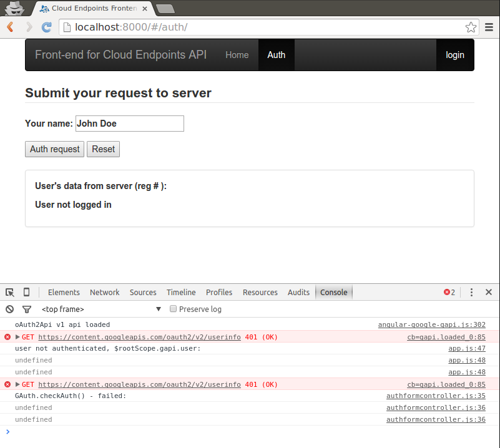Viewport: 500px width, 448px height.
Task: Enable the Preserve log checkbox
Action: pyautogui.click(x=173, y=308)
